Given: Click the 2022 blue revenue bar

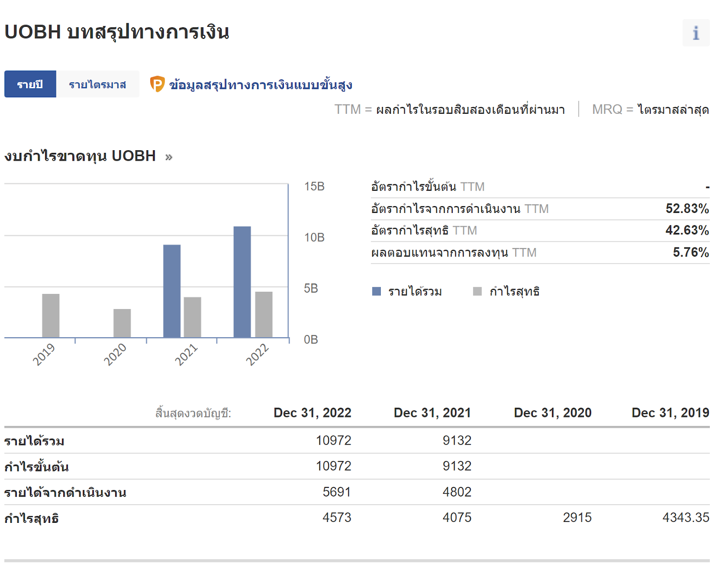Looking at the screenshot, I should coord(242,282).
